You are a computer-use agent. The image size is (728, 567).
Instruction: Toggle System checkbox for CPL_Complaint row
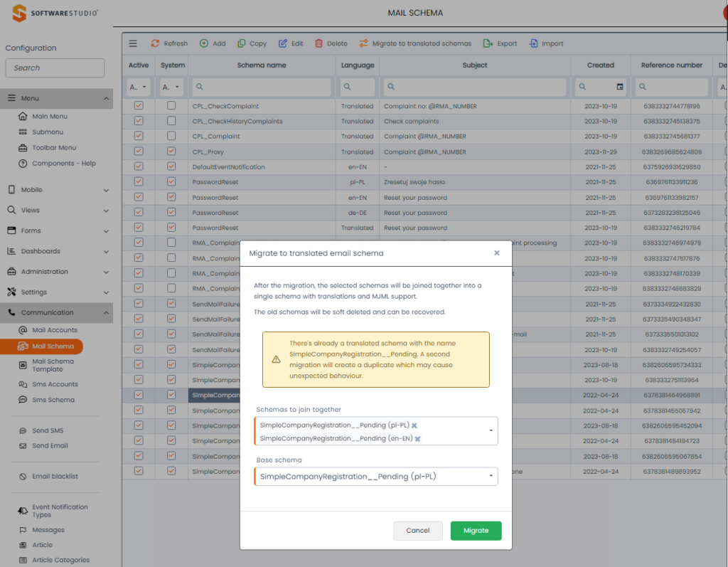171,137
